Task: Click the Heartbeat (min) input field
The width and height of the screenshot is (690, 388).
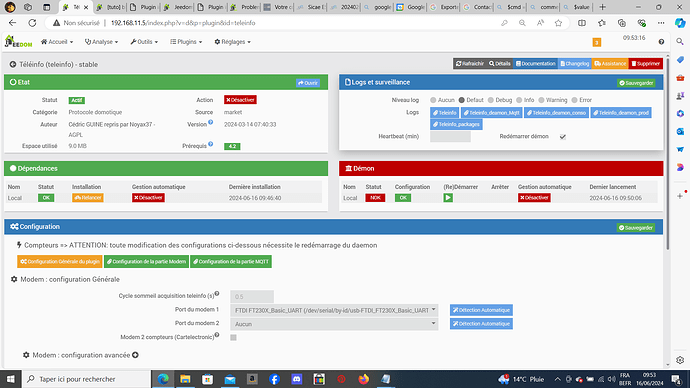Action: click(x=450, y=137)
